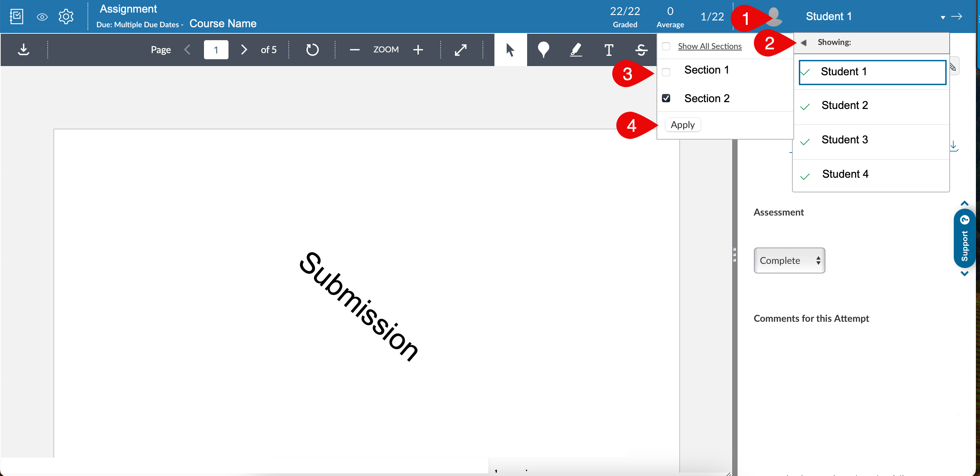The height and width of the screenshot is (476, 980).
Task: Click the SpeedGrader settings gear
Action: (x=66, y=16)
